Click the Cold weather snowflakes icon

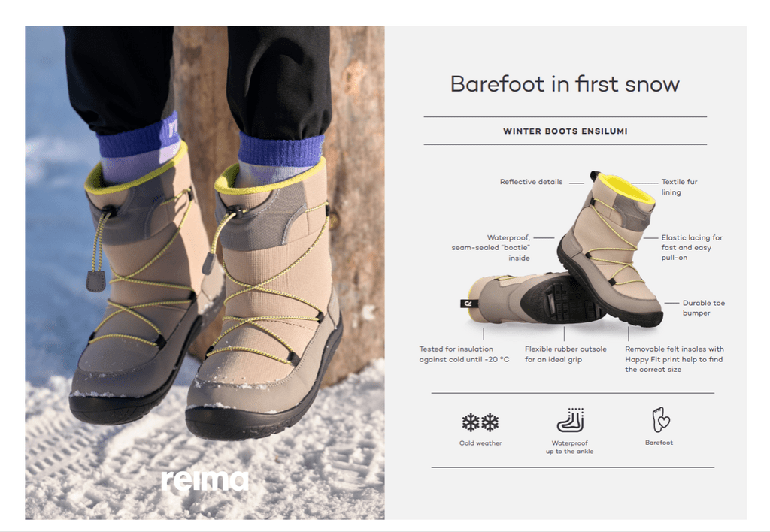(x=480, y=422)
